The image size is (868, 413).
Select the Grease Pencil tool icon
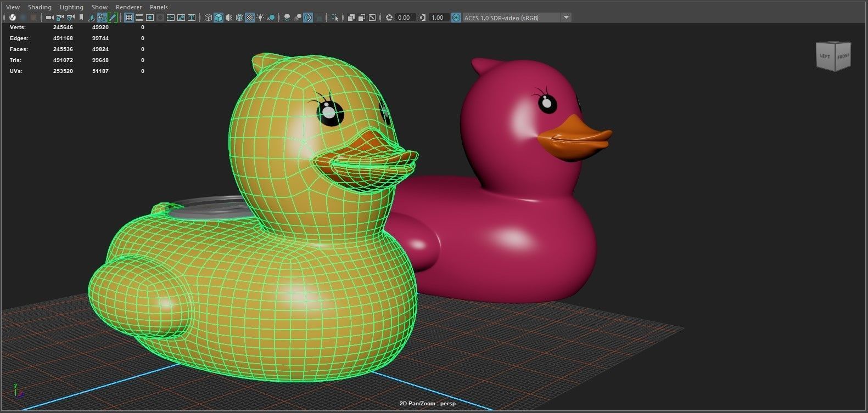[113, 18]
